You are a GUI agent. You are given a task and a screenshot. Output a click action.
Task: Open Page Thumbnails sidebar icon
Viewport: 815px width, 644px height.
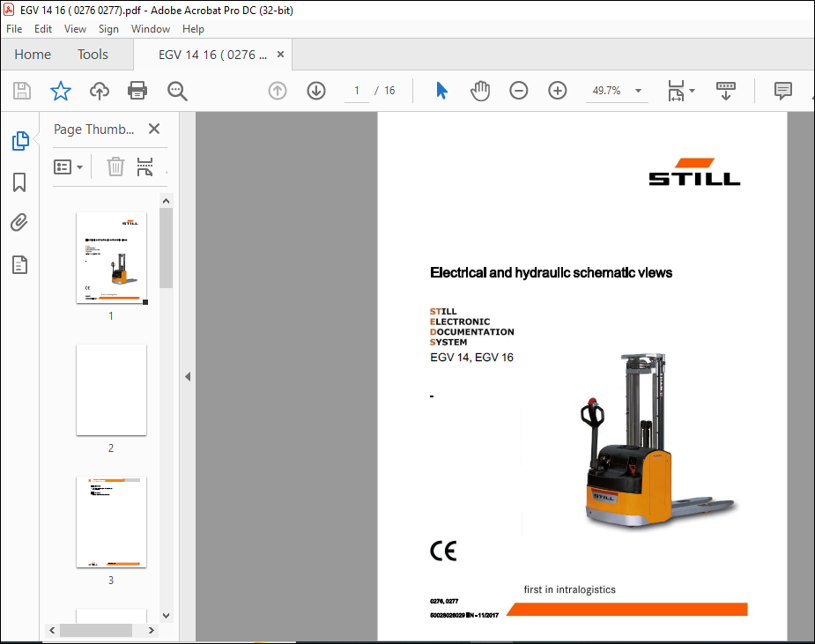[x=19, y=141]
